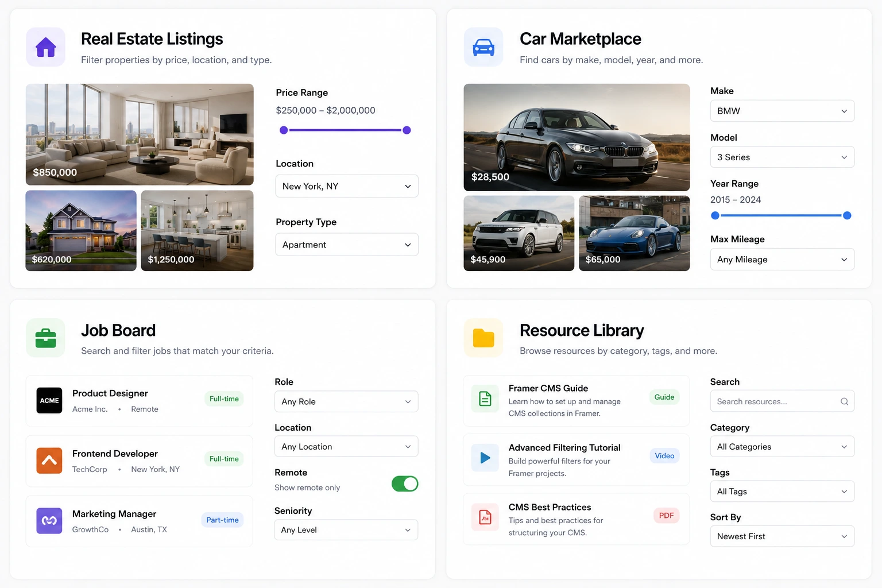Open the Frontend Developer job card
The width and height of the screenshot is (882, 588).
[140, 461]
